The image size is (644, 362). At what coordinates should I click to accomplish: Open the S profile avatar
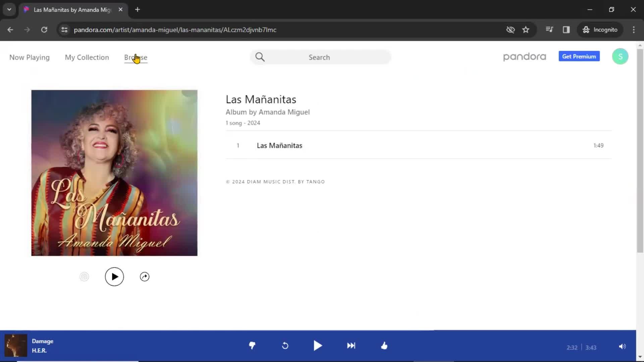click(620, 56)
